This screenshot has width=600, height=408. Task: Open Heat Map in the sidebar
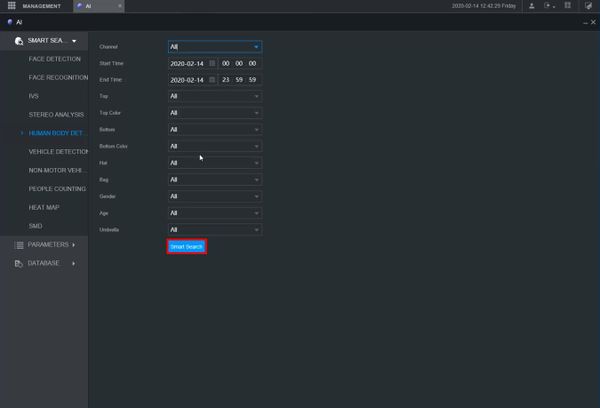click(x=44, y=207)
